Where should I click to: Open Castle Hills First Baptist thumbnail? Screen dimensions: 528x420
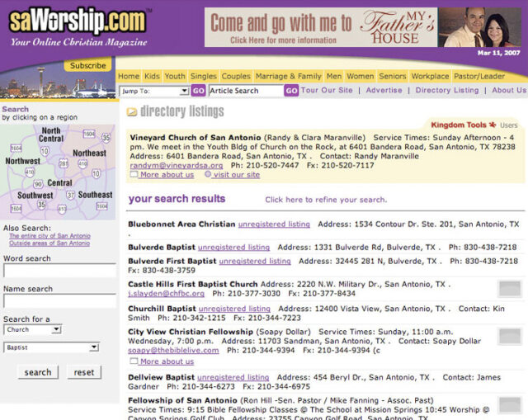pos(510,289)
